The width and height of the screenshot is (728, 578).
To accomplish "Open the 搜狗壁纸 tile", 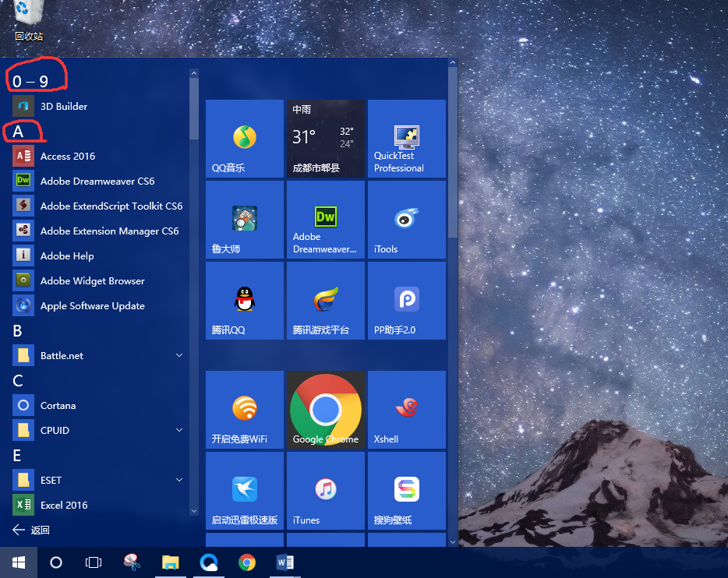I will tap(407, 491).
